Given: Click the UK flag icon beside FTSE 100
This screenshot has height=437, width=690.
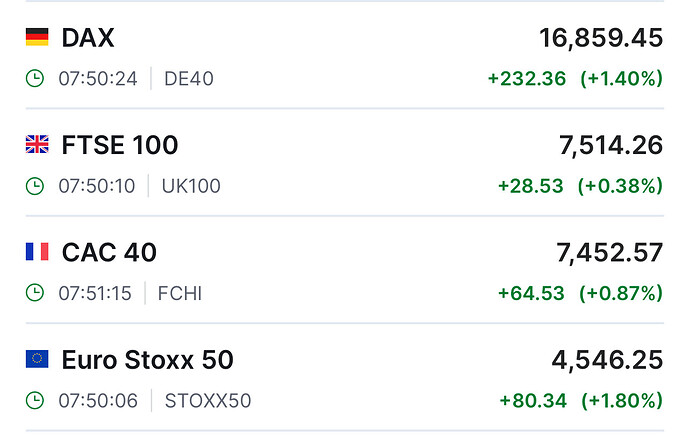Looking at the screenshot, I should click(36, 145).
